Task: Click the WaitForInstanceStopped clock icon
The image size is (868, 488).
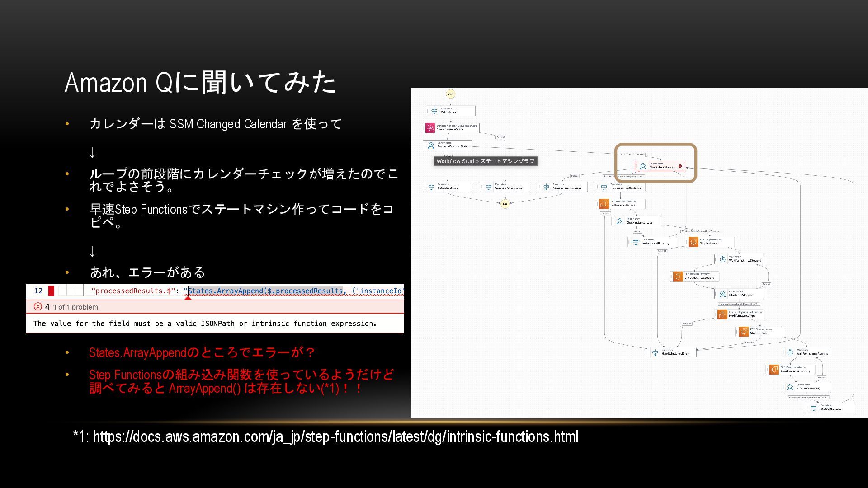Action: coord(722,259)
